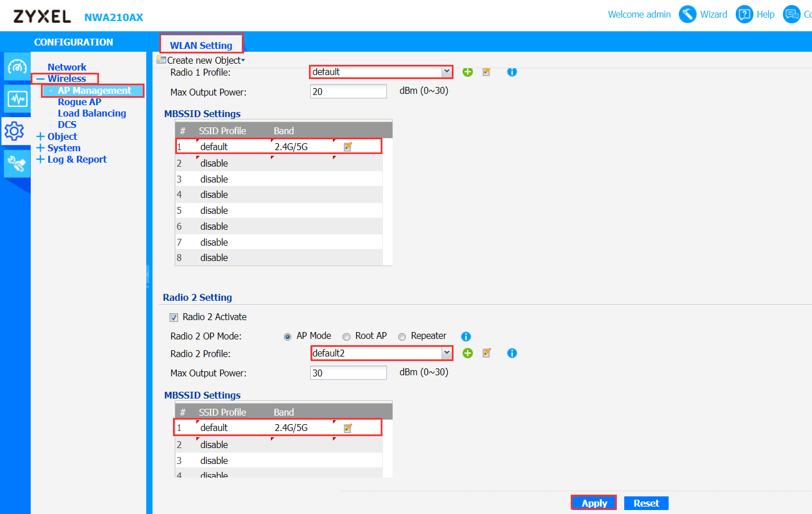Screen dimensions: 812x514
Task: Select the Configuration gear icon in sidebar
Action: [15, 131]
